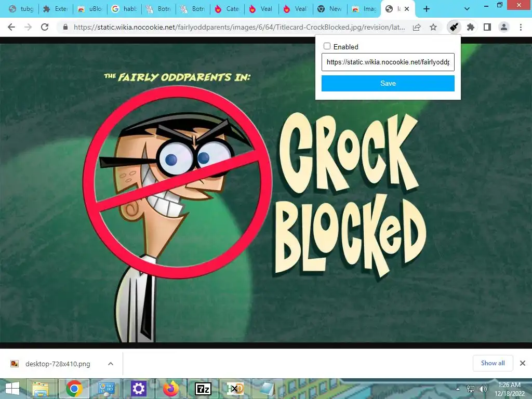Open the Windows Start menu
The width and height of the screenshot is (532, 399).
coord(12,389)
